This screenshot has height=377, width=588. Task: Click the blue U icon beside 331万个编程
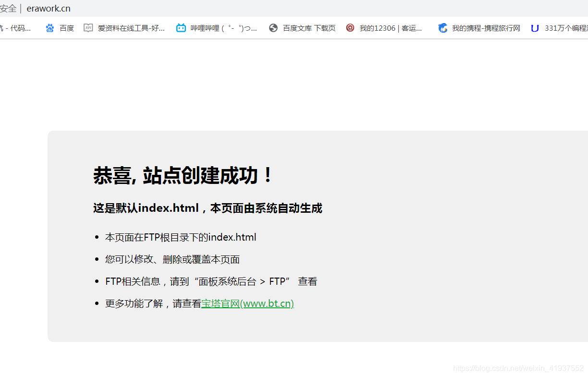535,28
